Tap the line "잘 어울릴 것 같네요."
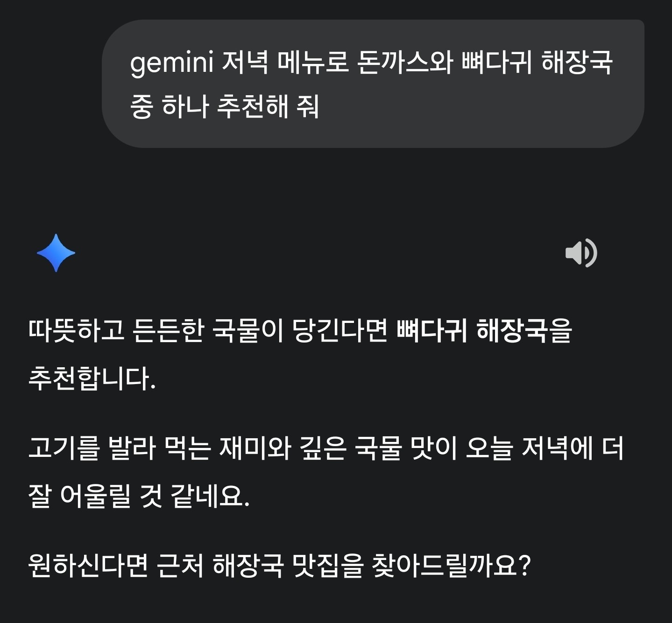This screenshot has width=672, height=623. pos(139,495)
